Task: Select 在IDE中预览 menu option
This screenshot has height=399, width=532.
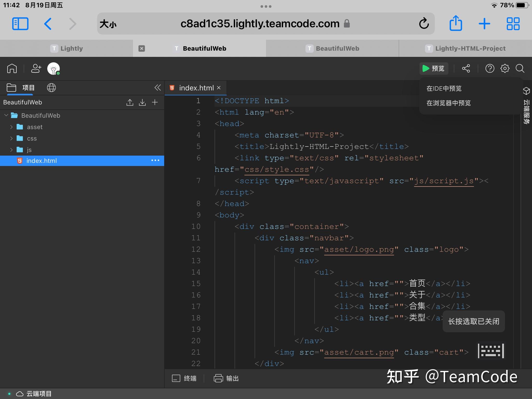Action: coord(444,89)
